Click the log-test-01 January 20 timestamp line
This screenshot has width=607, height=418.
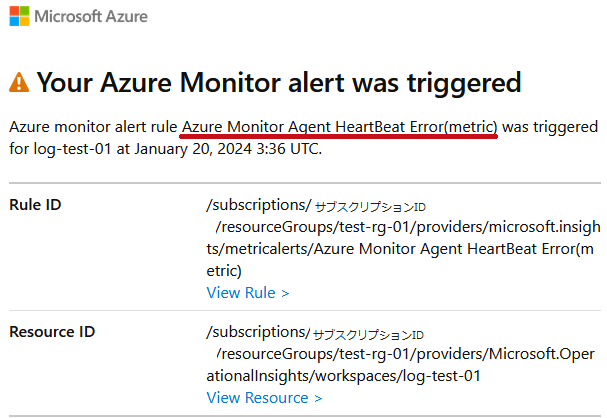165,149
